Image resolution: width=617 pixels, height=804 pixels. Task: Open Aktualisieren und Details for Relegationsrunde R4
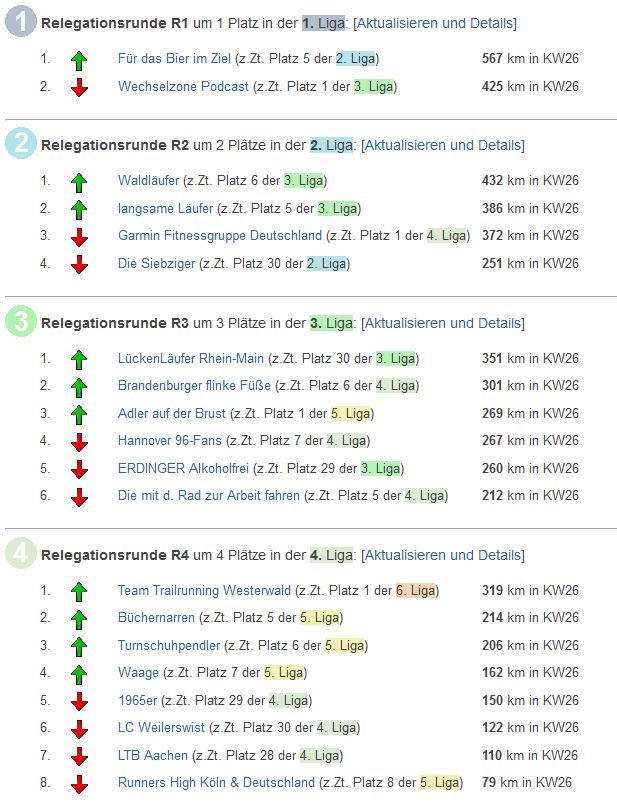(442, 555)
